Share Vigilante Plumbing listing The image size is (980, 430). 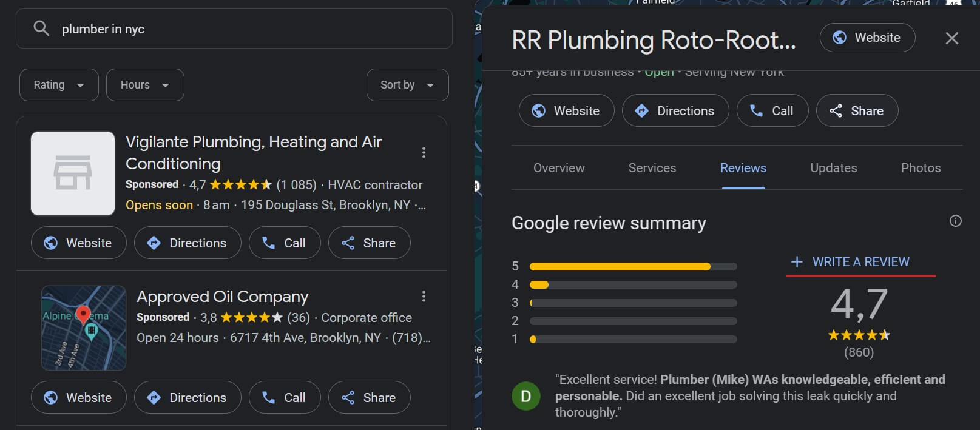tap(369, 243)
